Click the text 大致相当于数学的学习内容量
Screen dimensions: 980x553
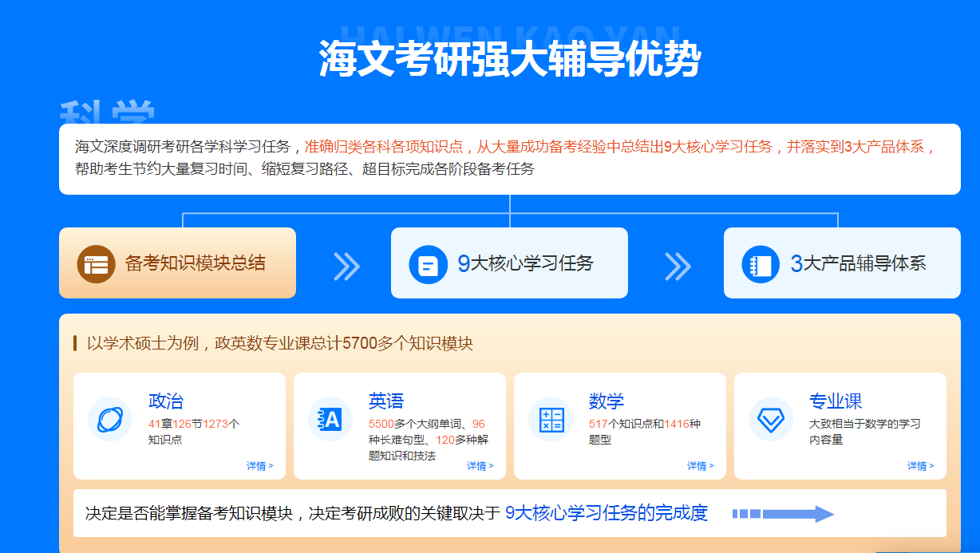coord(865,432)
